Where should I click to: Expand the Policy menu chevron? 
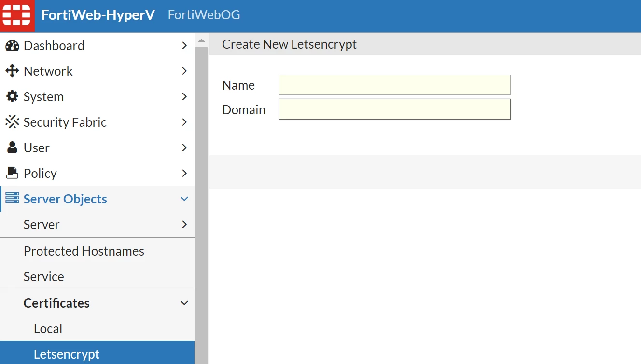coord(184,174)
